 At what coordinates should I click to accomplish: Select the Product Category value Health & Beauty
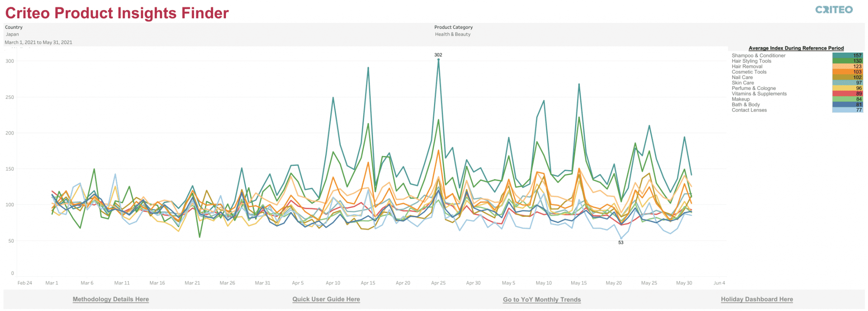pos(453,34)
